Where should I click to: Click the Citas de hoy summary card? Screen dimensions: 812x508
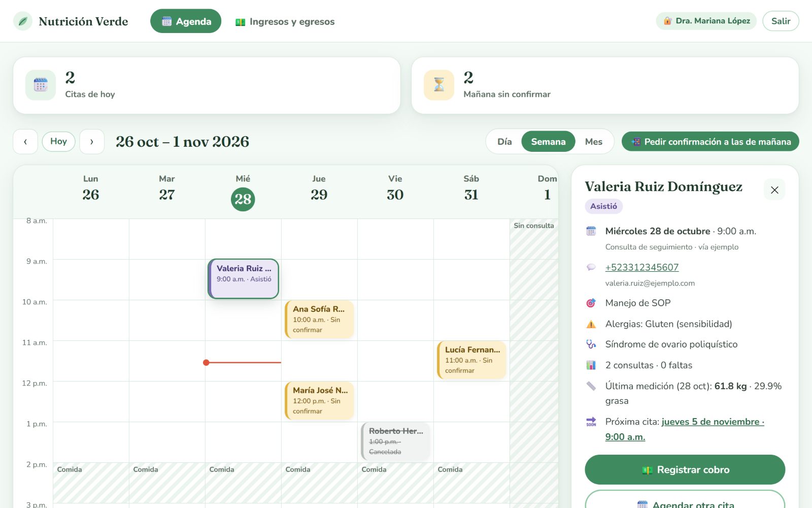(x=207, y=85)
